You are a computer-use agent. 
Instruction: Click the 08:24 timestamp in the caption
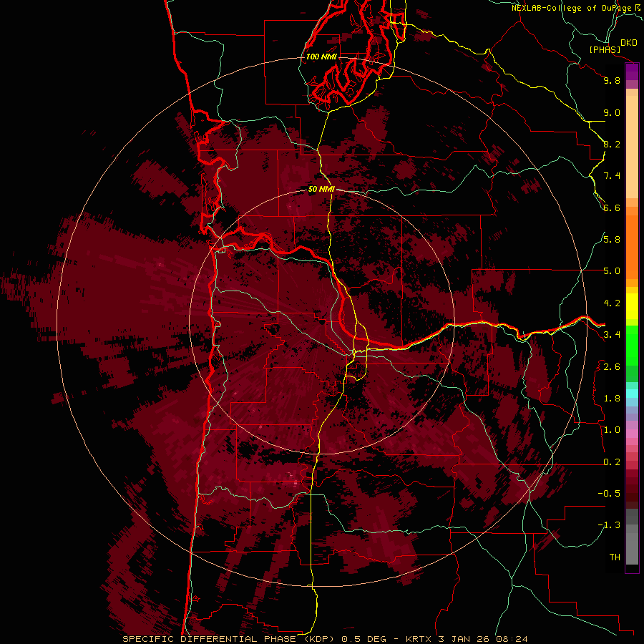pos(513,639)
